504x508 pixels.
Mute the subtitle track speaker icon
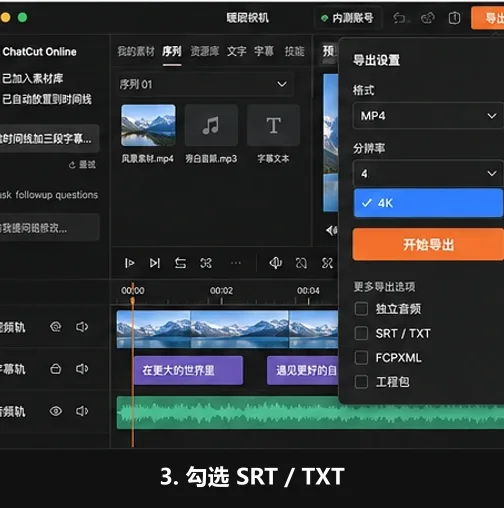82,369
